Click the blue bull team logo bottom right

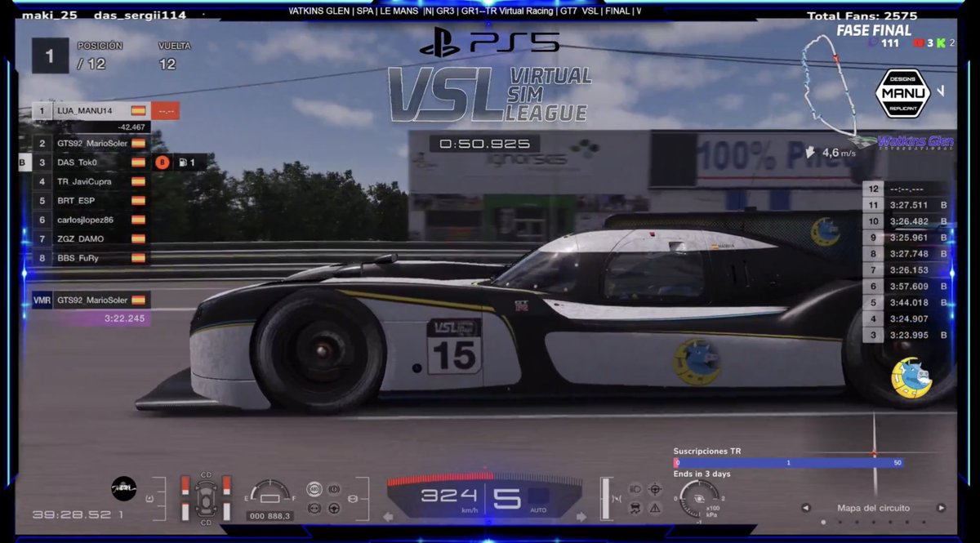tap(911, 377)
